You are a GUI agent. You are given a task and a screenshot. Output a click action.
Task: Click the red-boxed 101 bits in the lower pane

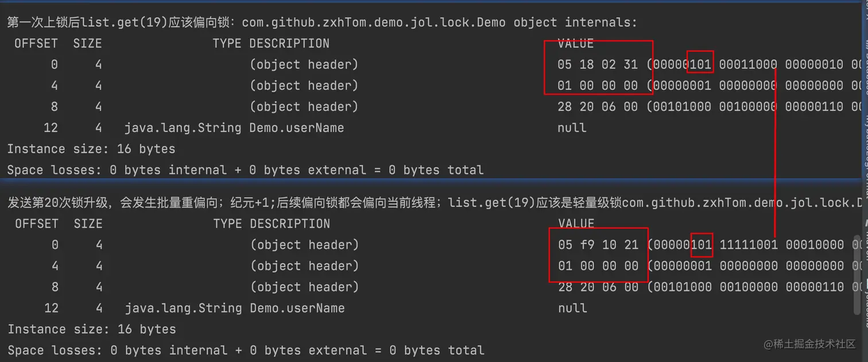pyautogui.click(x=701, y=245)
